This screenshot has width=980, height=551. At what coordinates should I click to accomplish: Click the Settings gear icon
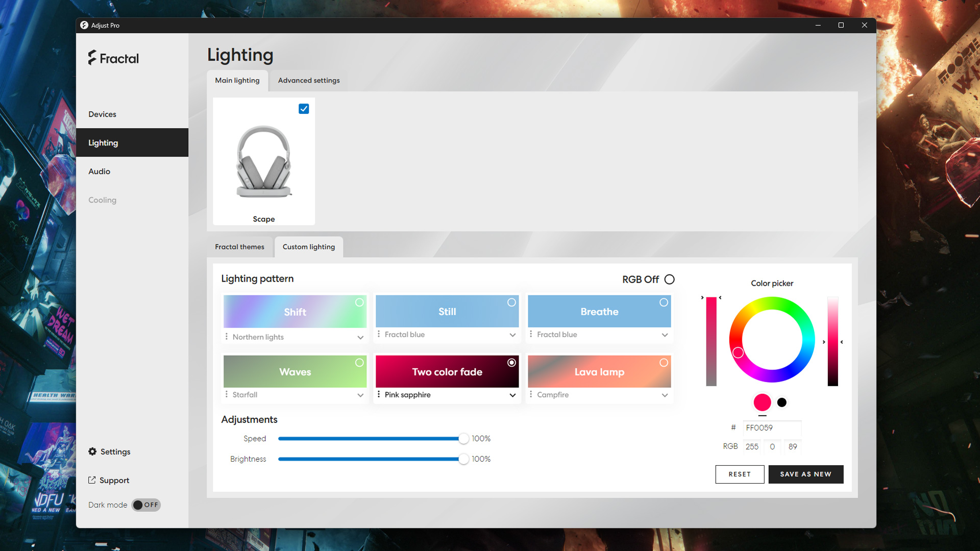92,452
